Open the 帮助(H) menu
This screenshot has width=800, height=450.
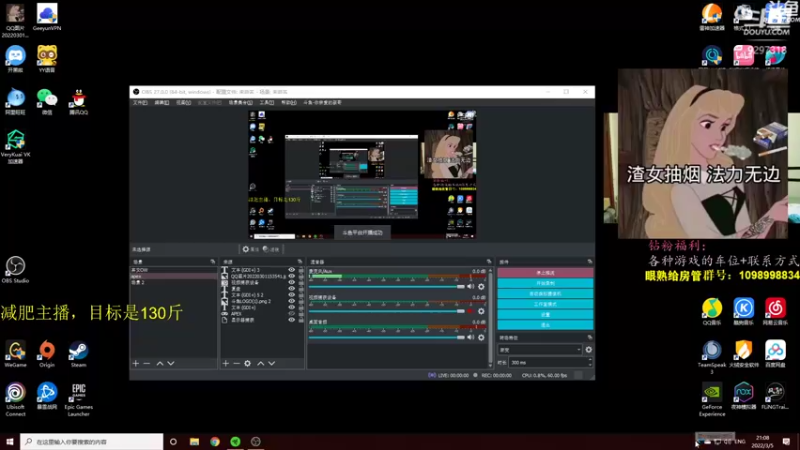(x=289, y=103)
